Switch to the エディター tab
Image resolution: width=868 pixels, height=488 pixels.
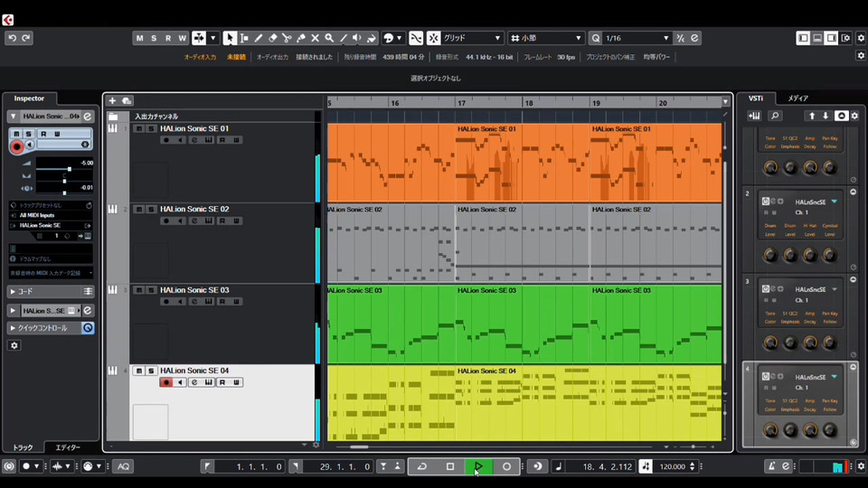click(x=68, y=447)
